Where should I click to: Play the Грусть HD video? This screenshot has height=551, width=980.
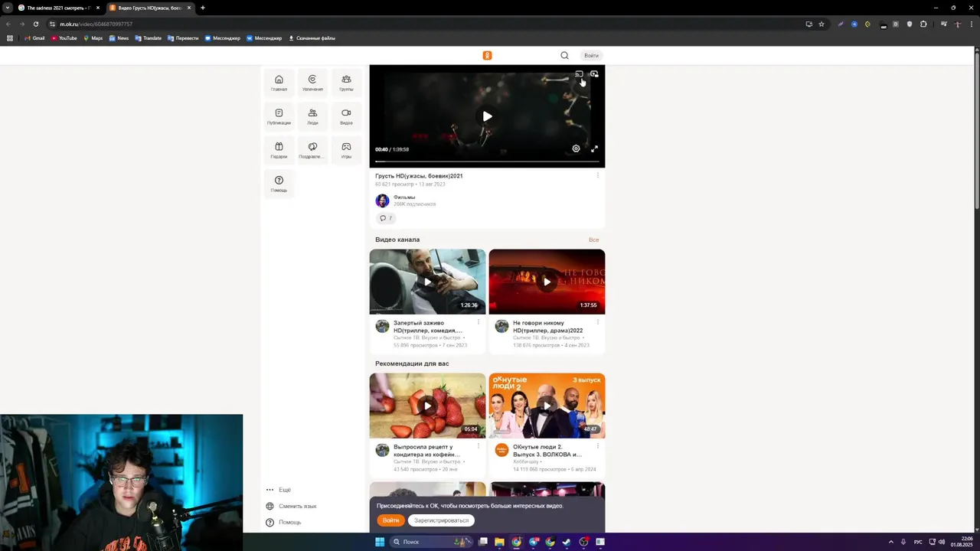point(487,116)
